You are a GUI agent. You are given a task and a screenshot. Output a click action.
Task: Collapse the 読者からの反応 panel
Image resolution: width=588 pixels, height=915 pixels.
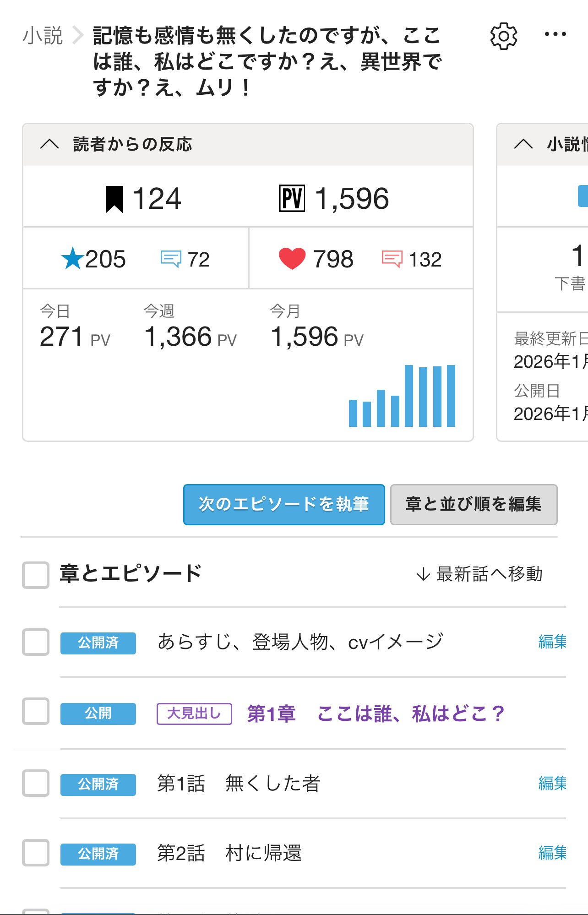pos(49,144)
